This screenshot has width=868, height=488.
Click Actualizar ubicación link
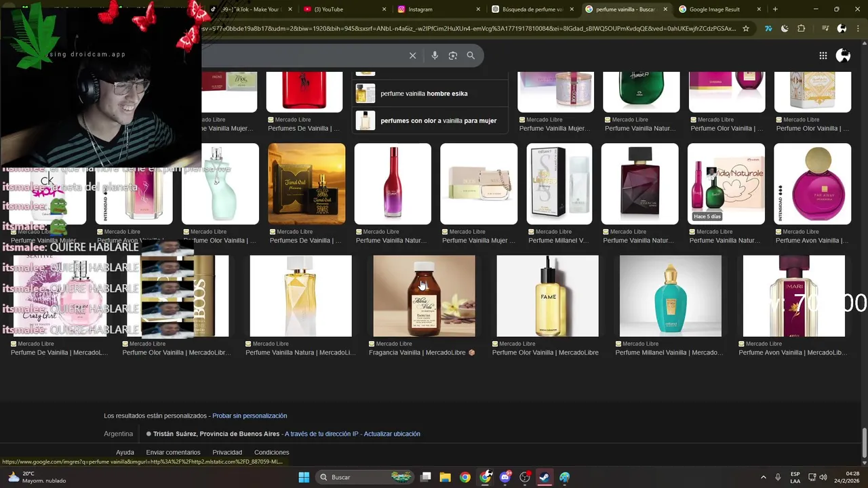(392, 434)
